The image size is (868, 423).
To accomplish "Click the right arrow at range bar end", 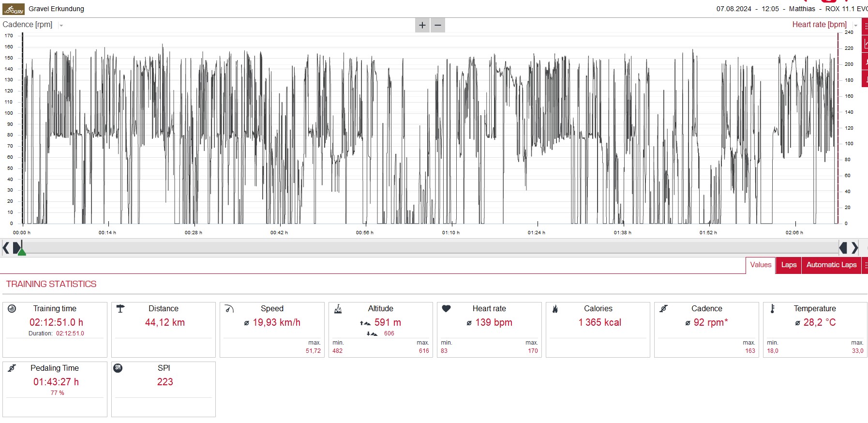I will click(x=855, y=248).
